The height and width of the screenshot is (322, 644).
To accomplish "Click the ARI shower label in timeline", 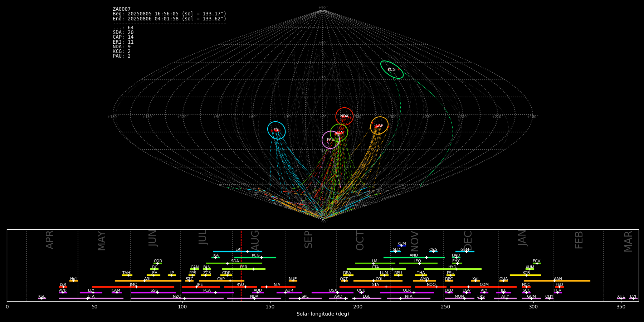I will (x=147, y=279).
